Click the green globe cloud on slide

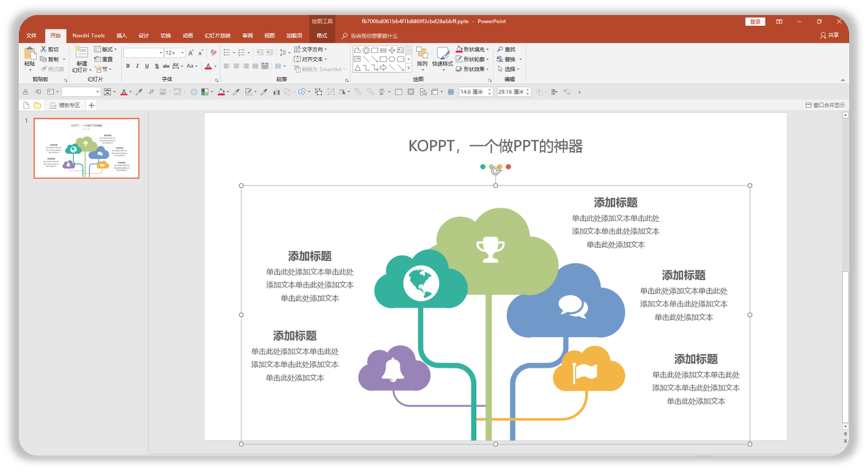421,279
